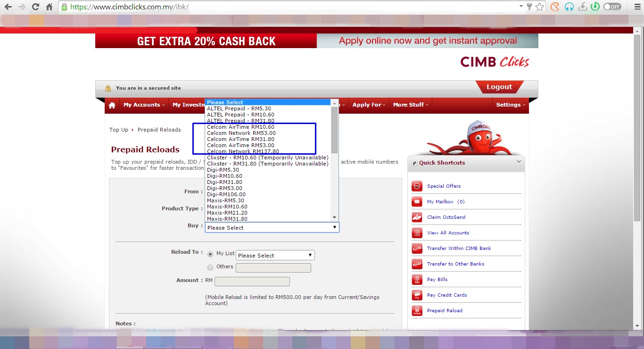Click the Prepaid Reload phone icon
The height and width of the screenshot is (349, 644).
(417, 311)
